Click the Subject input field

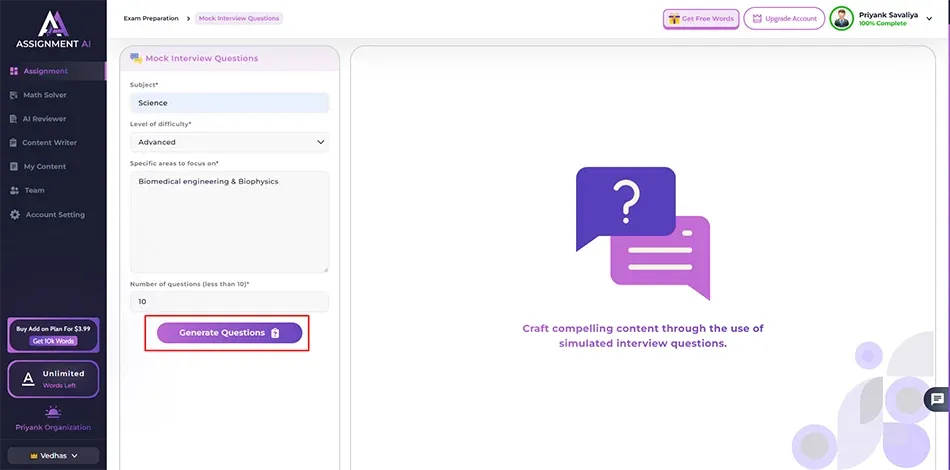[229, 103]
